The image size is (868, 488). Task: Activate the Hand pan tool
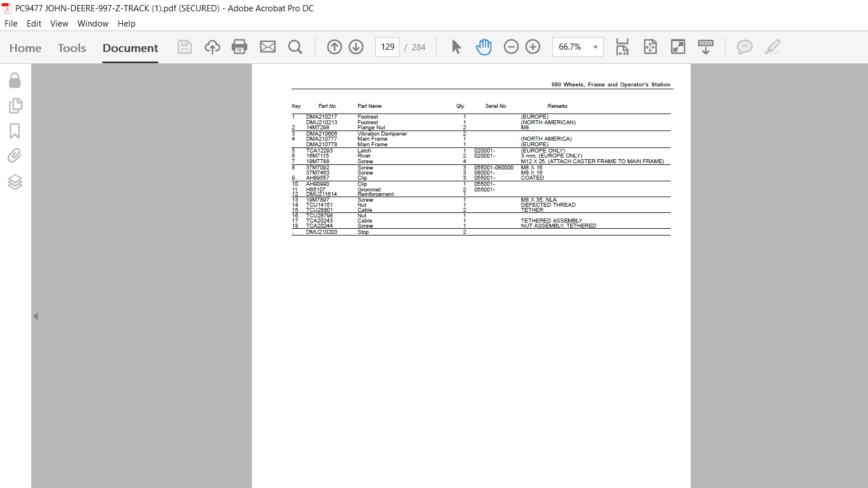pyautogui.click(x=484, y=47)
